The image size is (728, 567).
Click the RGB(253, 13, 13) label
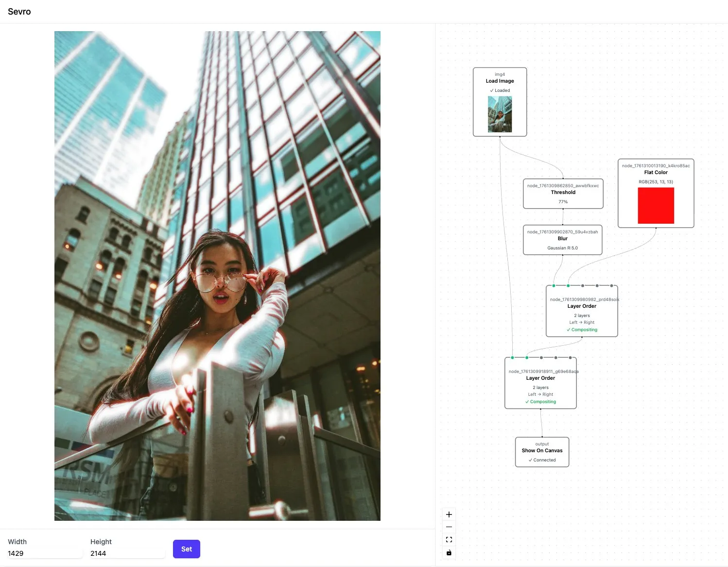click(x=656, y=182)
